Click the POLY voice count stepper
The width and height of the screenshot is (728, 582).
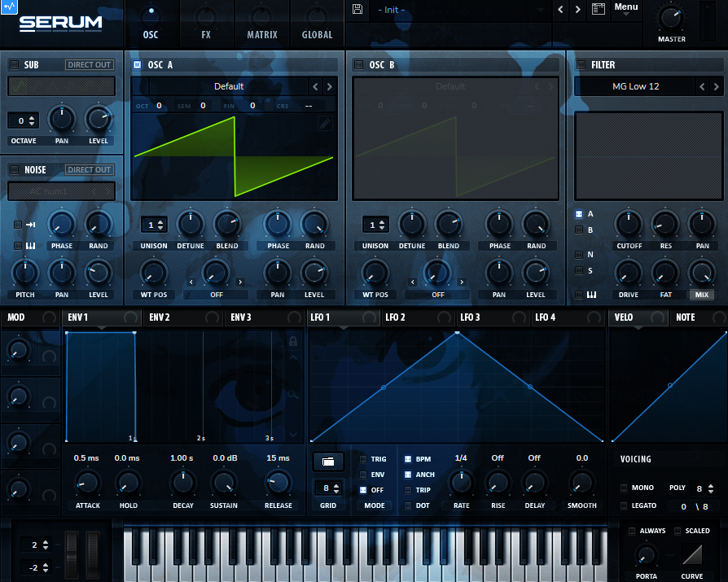coord(704,488)
